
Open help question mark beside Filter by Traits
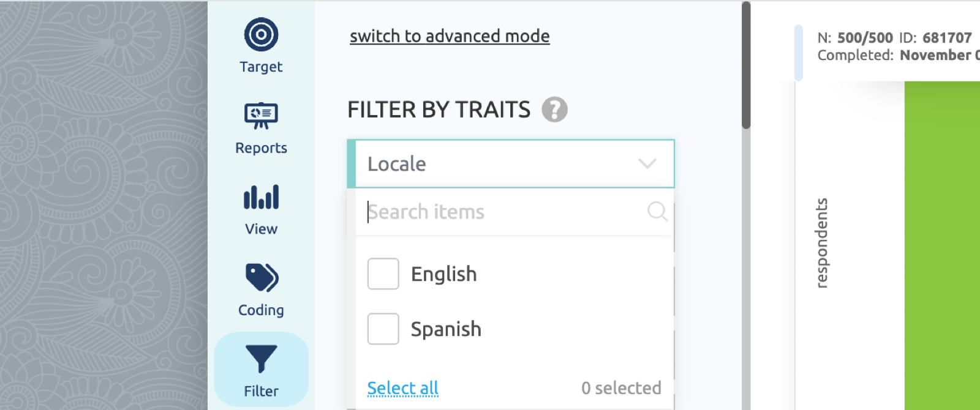(x=554, y=110)
